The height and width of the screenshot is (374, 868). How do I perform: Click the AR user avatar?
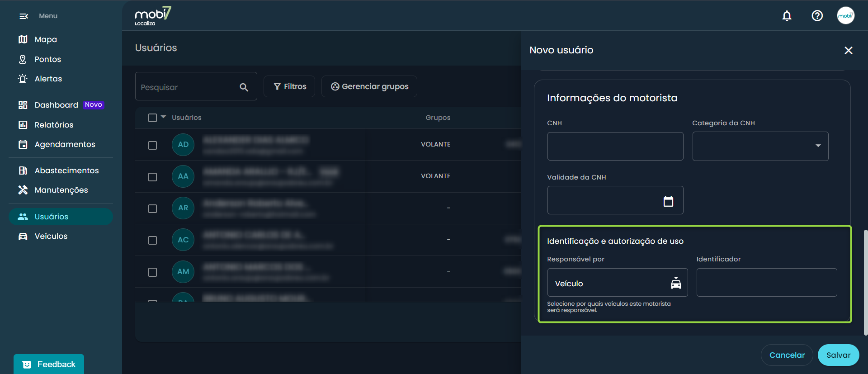pos(183,208)
